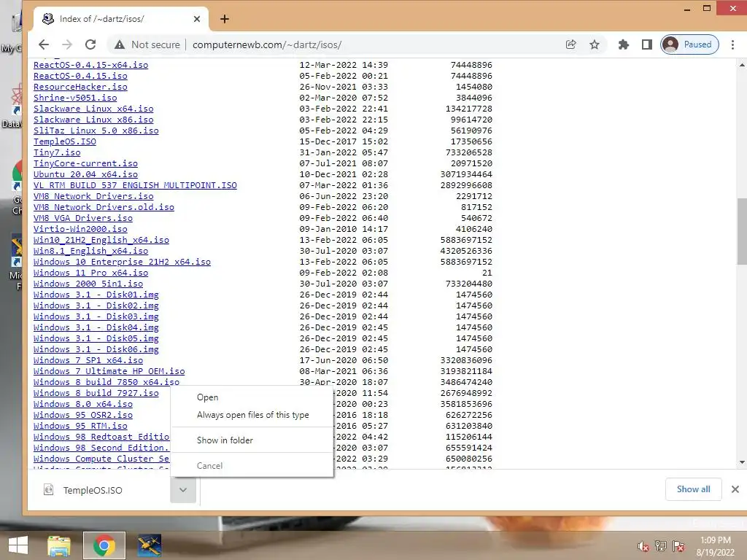Bookmark this page with the star icon
Image resolution: width=747 pixels, height=560 pixels.
pyautogui.click(x=594, y=44)
